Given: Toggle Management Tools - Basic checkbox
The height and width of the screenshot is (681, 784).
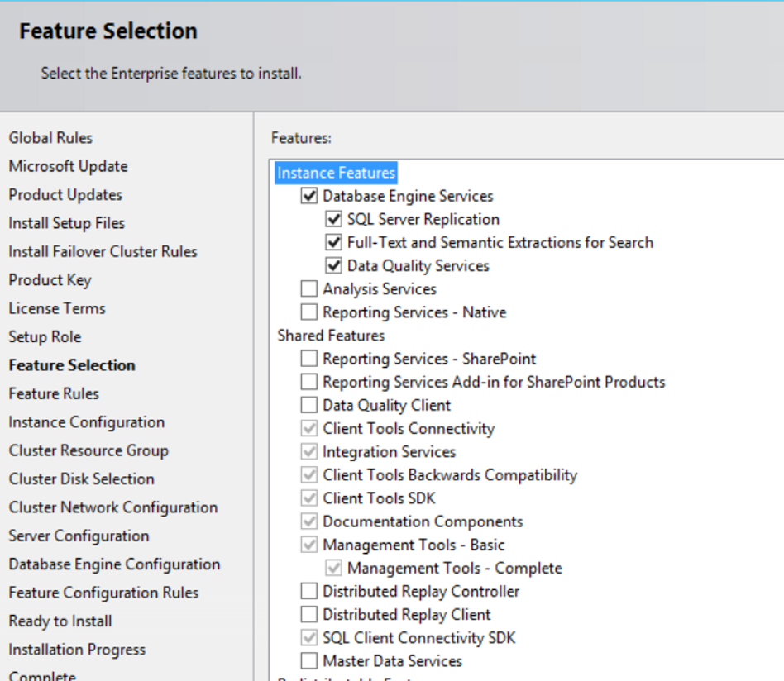Looking at the screenshot, I should (309, 545).
